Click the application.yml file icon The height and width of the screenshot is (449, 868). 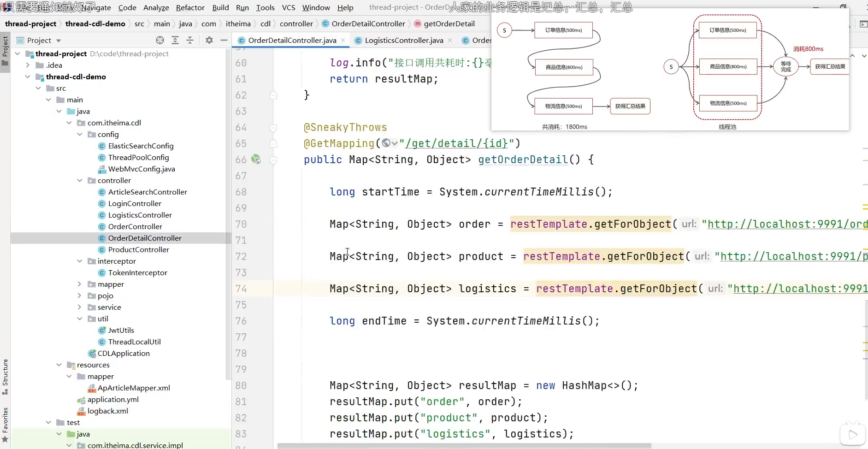point(82,400)
